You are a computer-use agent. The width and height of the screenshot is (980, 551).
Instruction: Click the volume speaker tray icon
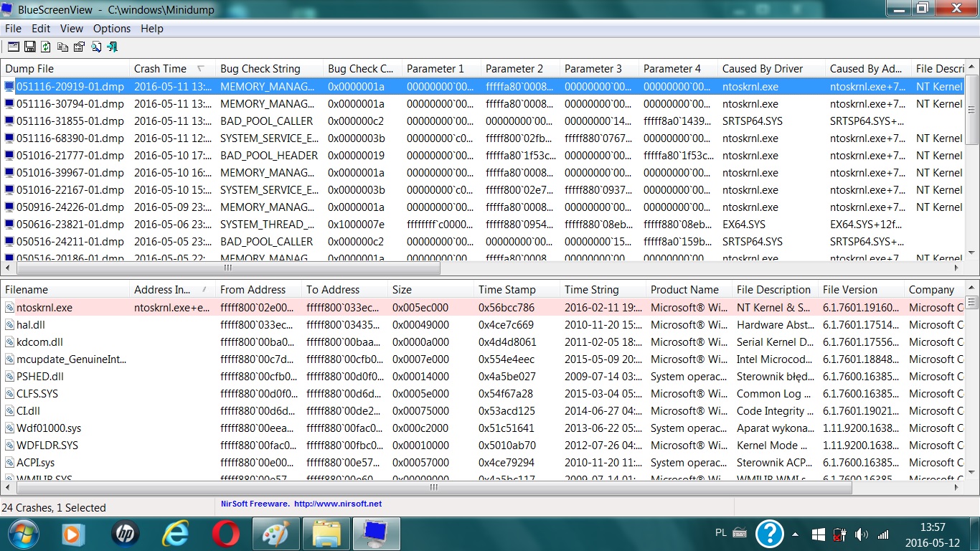[x=861, y=534]
